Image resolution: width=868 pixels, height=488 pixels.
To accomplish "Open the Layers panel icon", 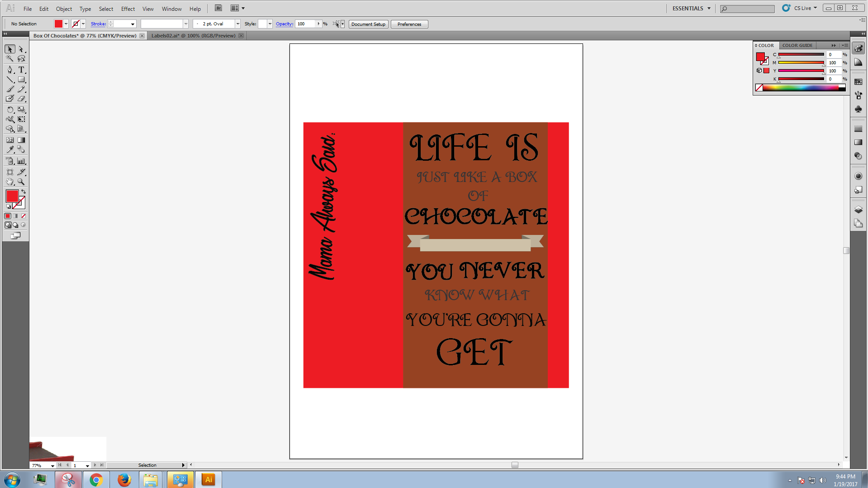I will point(858,210).
